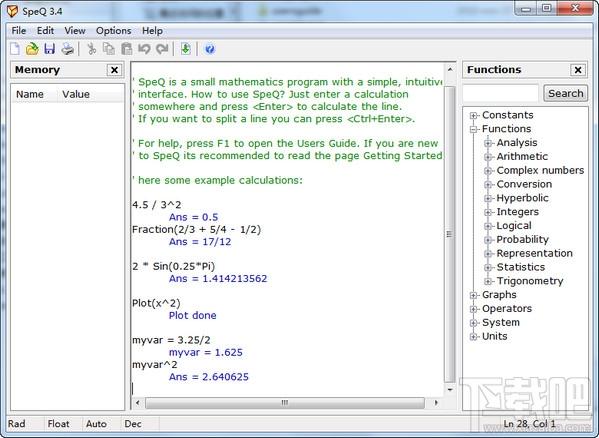This screenshot has height=438, width=599.
Task: Toggle Float mode in status bar
Action: [58, 423]
